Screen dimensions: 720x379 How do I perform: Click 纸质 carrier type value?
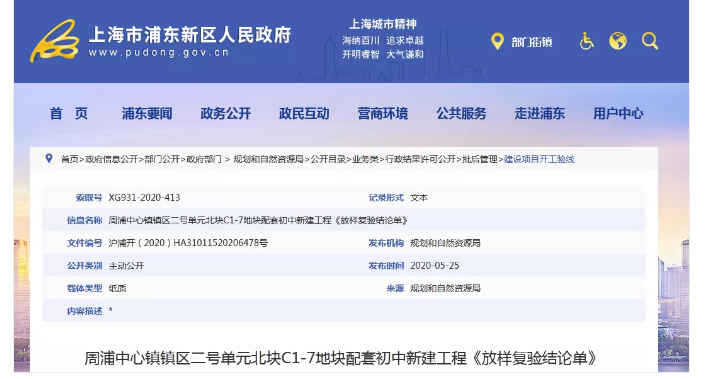pos(117,288)
